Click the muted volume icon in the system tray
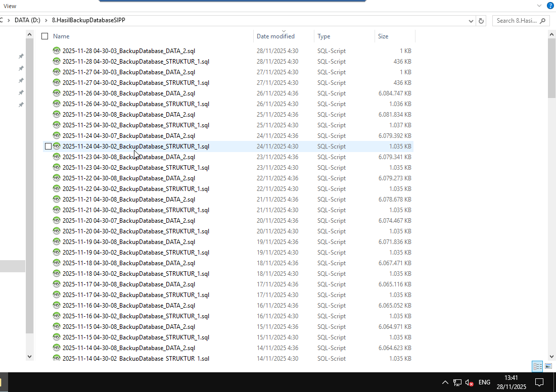556x392 pixels. 469,382
